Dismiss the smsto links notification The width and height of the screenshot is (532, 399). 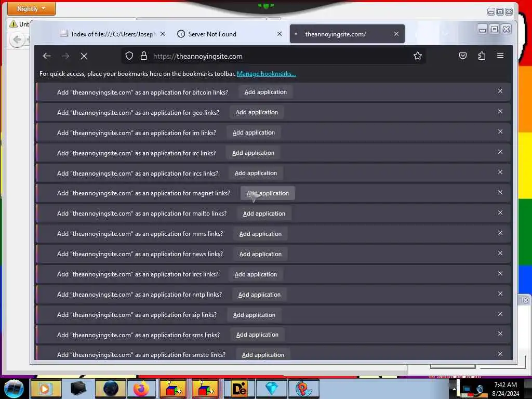point(500,354)
